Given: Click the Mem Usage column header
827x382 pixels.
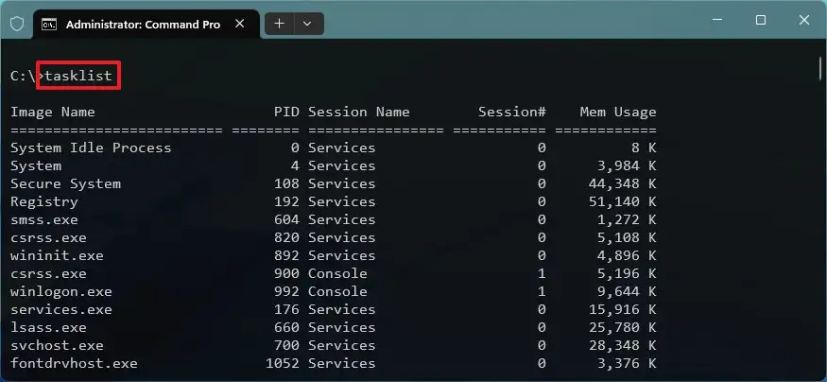Looking at the screenshot, I should (618, 112).
